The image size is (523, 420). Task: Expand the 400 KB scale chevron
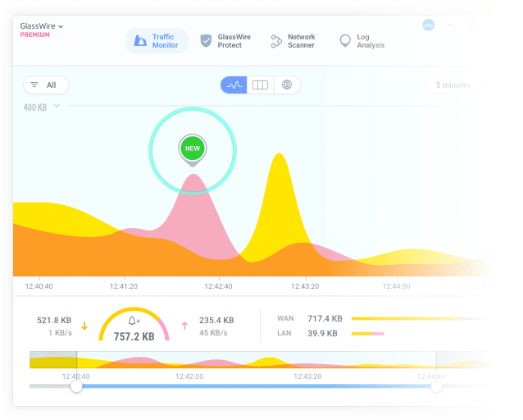[x=57, y=106]
